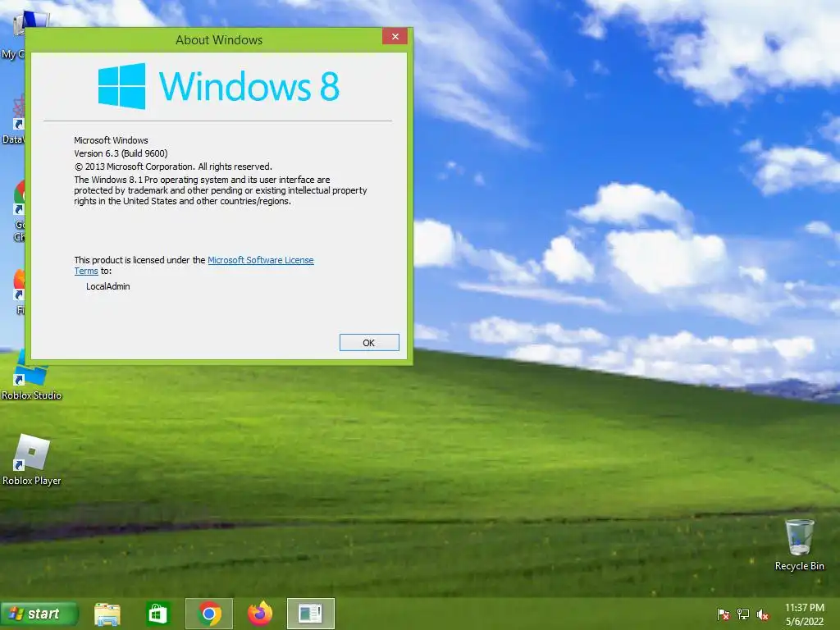This screenshot has height=630, width=840.
Task: Click the About Windows title bar text
Action: (x=219, y=40)
